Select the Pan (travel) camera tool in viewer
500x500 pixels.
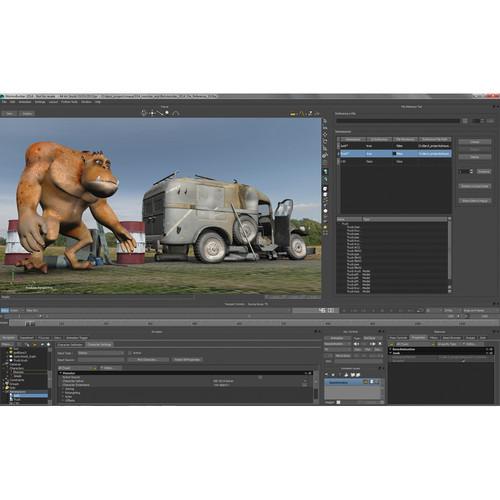pos(152,113)
